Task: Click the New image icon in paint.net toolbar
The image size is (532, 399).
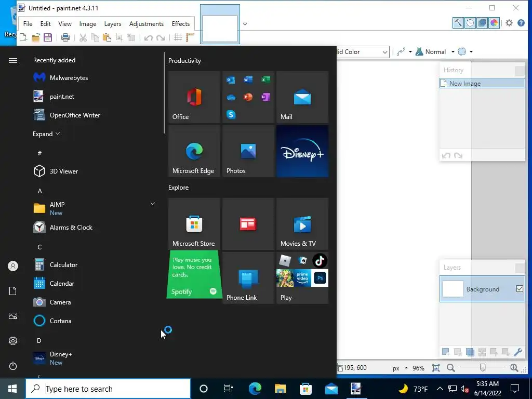Action: (23, 37)
